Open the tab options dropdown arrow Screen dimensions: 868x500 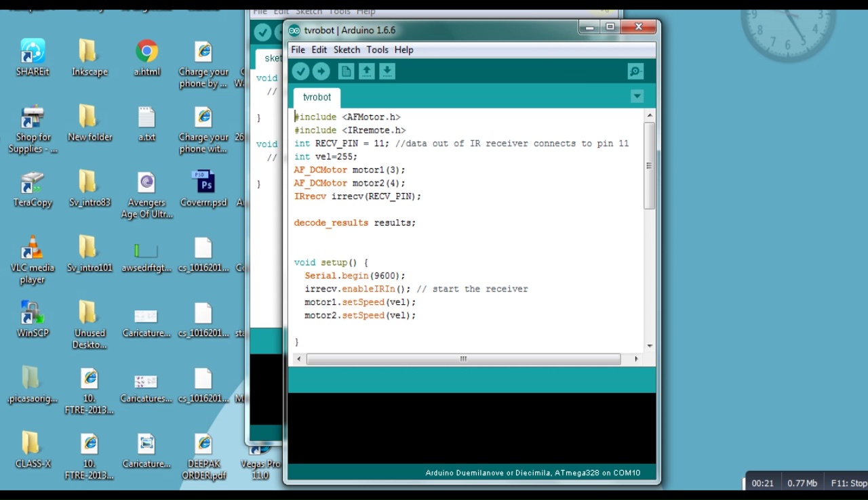(x=637, y=96)
